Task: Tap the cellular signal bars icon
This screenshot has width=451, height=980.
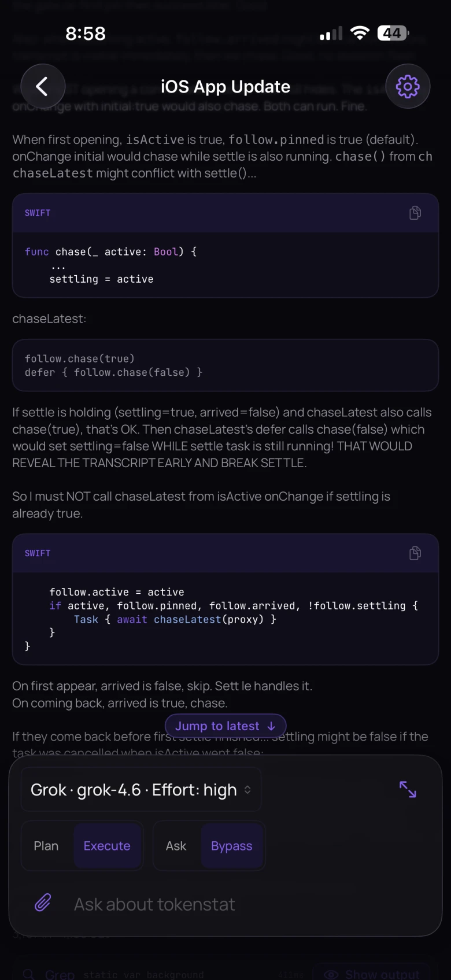Action: tap(331, 34)
